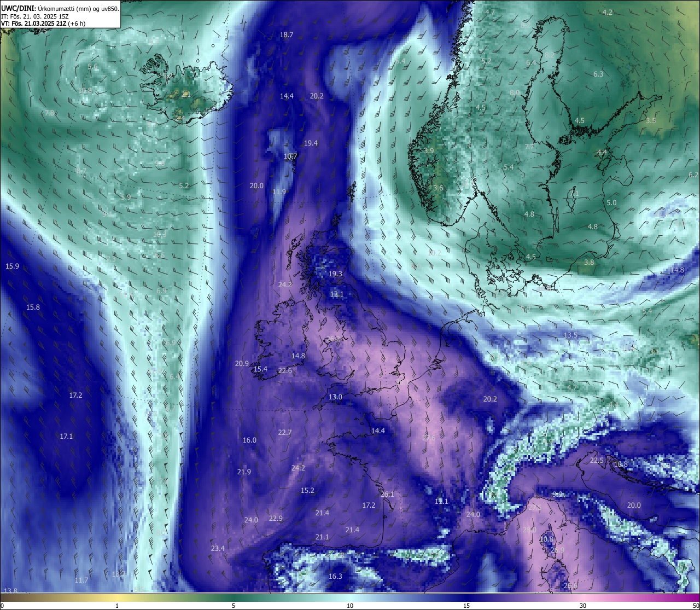Select the 21.1 value label

[x=322, y=537]
